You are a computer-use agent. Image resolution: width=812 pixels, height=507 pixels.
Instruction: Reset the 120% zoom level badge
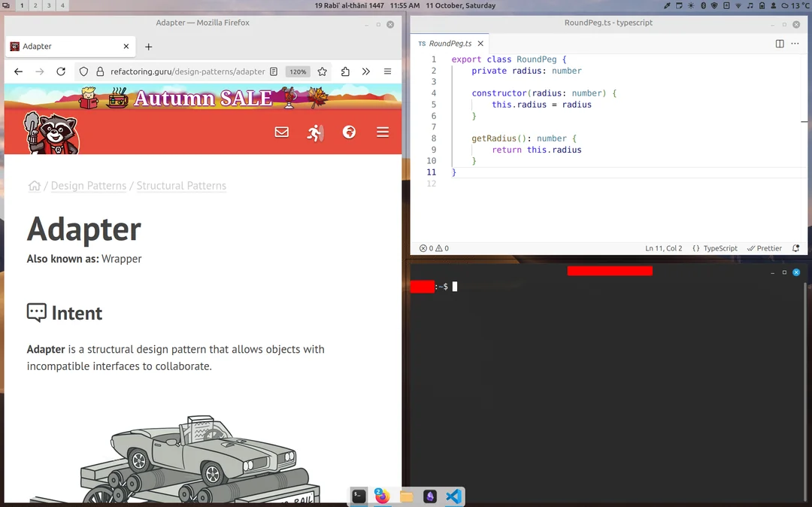tap(298, 72)
